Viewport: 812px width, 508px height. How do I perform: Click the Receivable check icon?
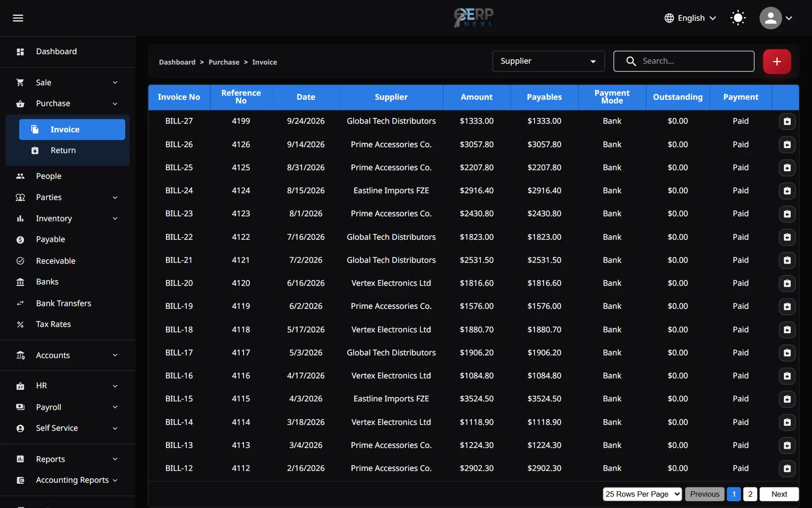pyautogui.click(x=20, y=261)
